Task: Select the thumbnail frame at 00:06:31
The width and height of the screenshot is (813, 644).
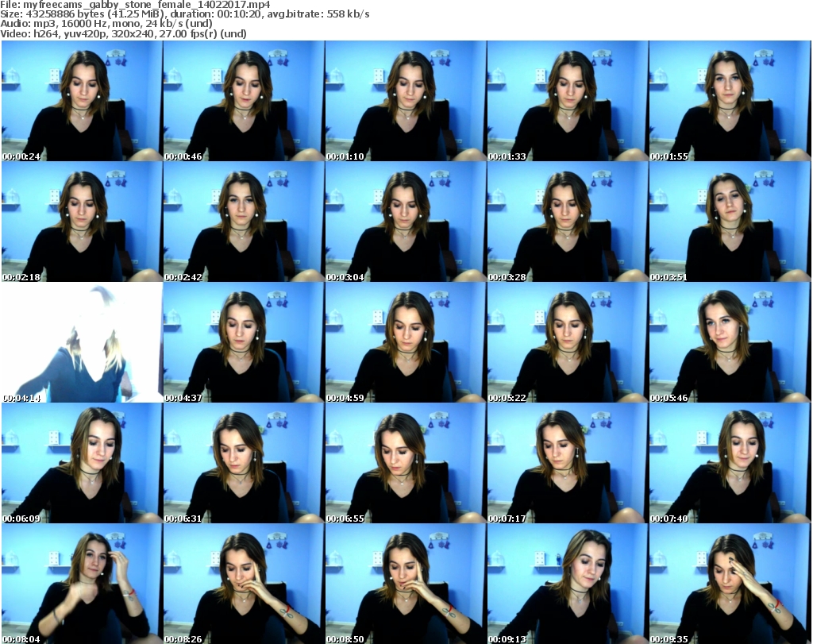Action: click(245, 463)
